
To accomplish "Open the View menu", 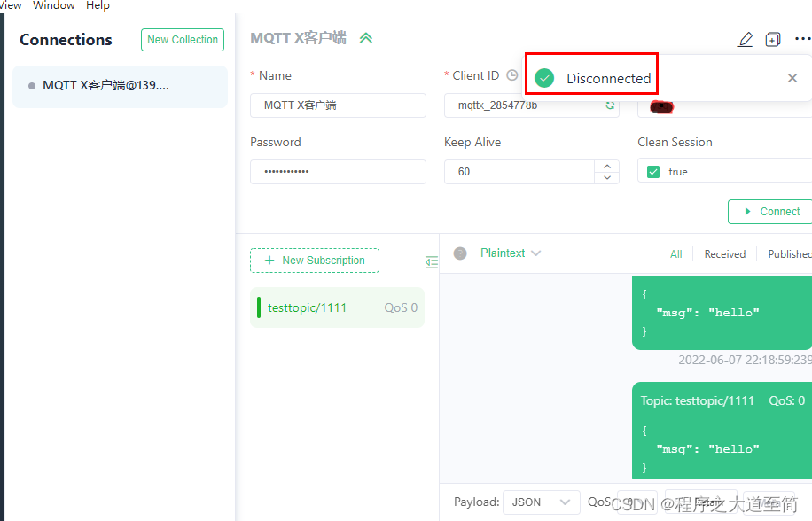I will coord(11,5).
